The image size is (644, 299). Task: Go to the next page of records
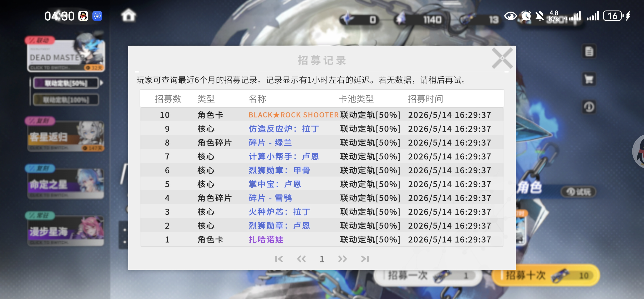[x=342, y=259]
